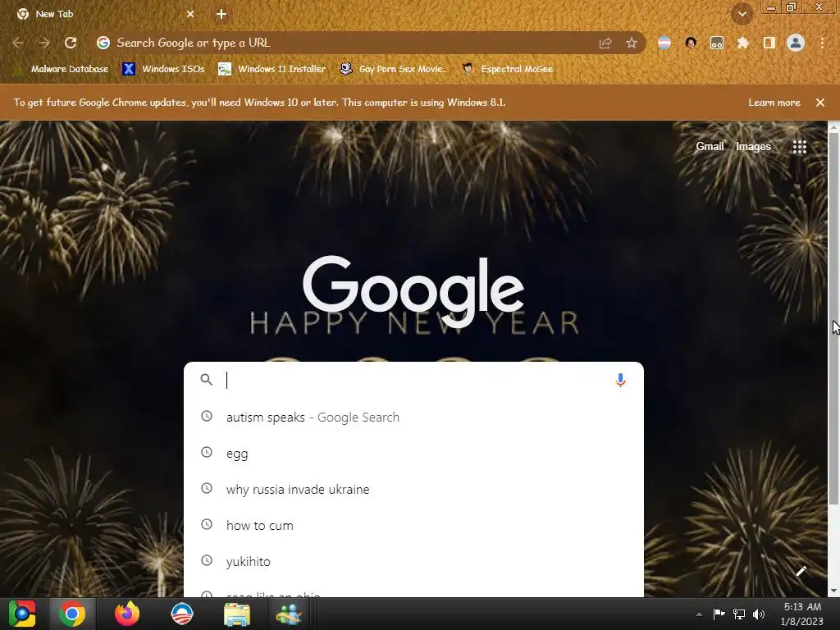Click the share page icon in address bar
The image size is (840, 630).
(x=605, y=43)
